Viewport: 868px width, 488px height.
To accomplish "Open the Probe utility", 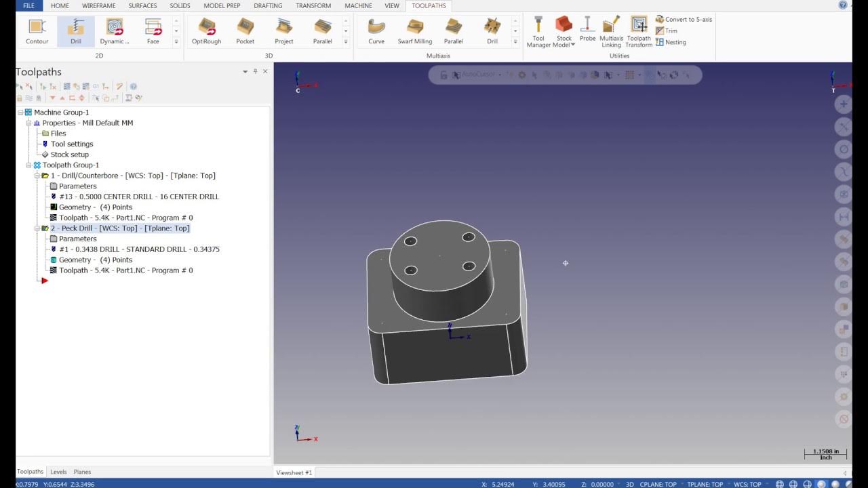I will [x=588, y=29].
